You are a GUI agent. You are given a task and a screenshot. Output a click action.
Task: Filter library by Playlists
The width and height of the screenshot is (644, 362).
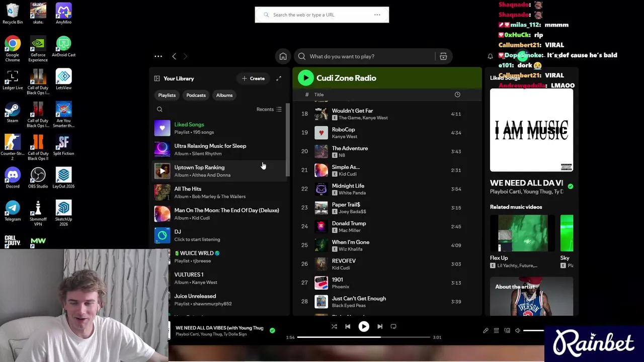click(x=167, y=95)
